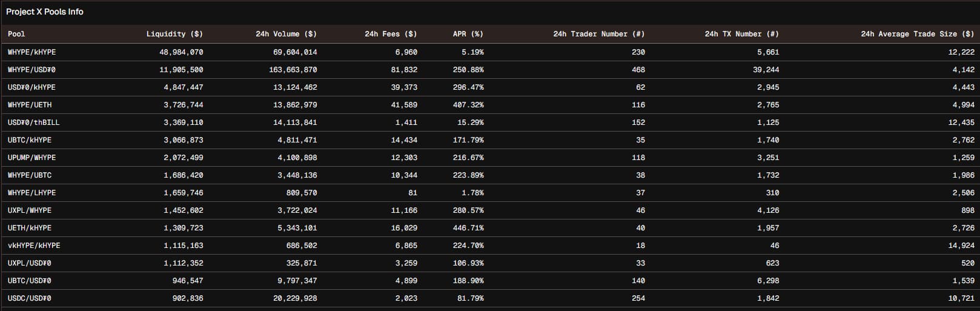This screenshot has height=311, width=980.
Task: Click 24h Average Trade Size ($) header
Action: (917, 34)
